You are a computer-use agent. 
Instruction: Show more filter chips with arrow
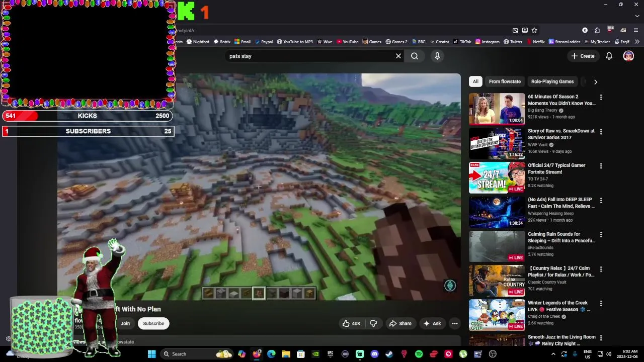click(x=596, y=82)
